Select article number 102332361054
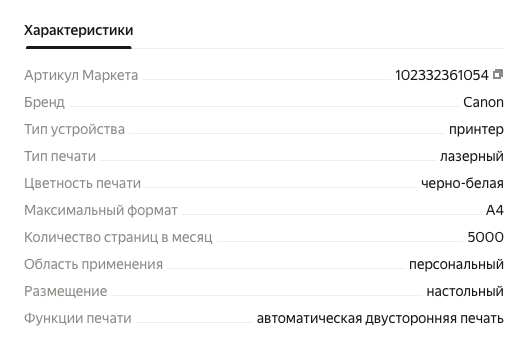This screenshot has height=362, width=528. (442, 75)
